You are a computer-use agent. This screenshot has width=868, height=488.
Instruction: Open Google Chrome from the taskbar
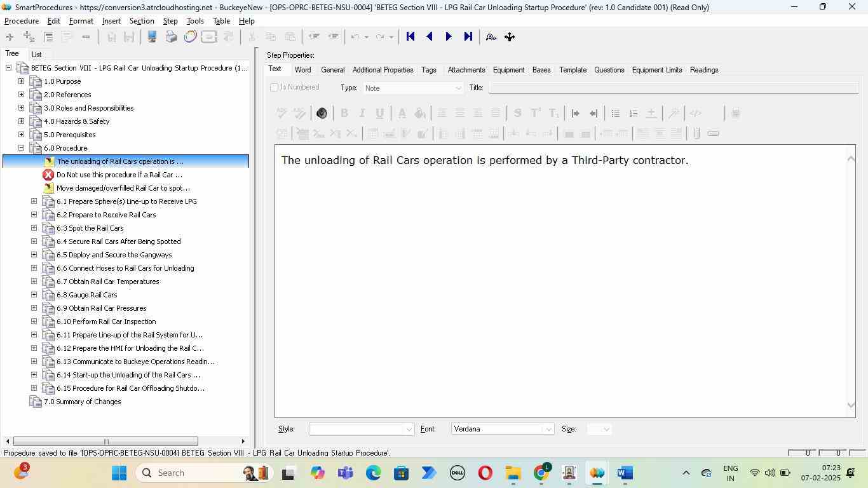point(541,473)
